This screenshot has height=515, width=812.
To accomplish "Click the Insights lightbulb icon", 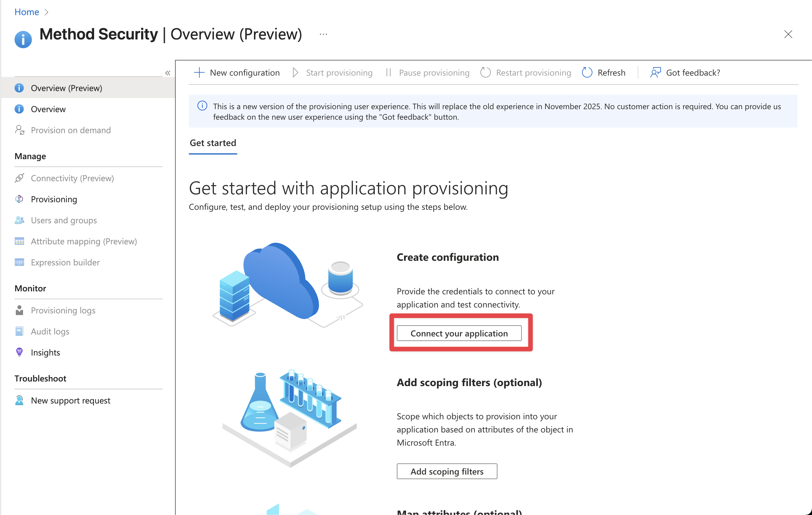I will 19,352.
